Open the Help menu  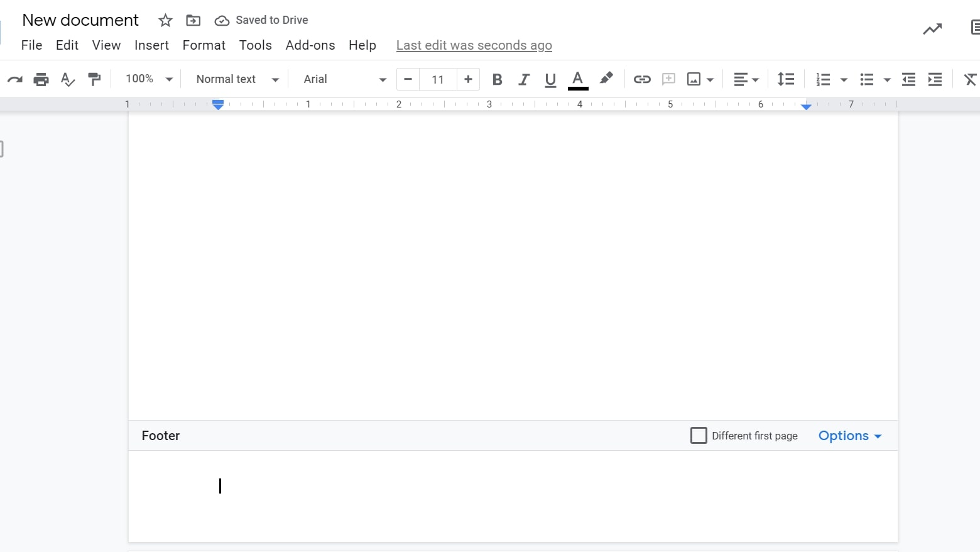[x=362, y=45]
